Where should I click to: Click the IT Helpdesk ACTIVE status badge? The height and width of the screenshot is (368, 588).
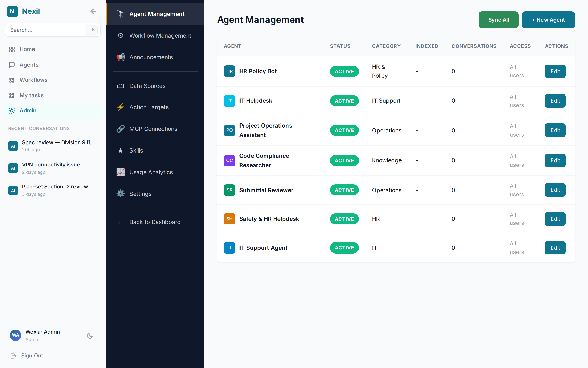(x=344, y=101)
